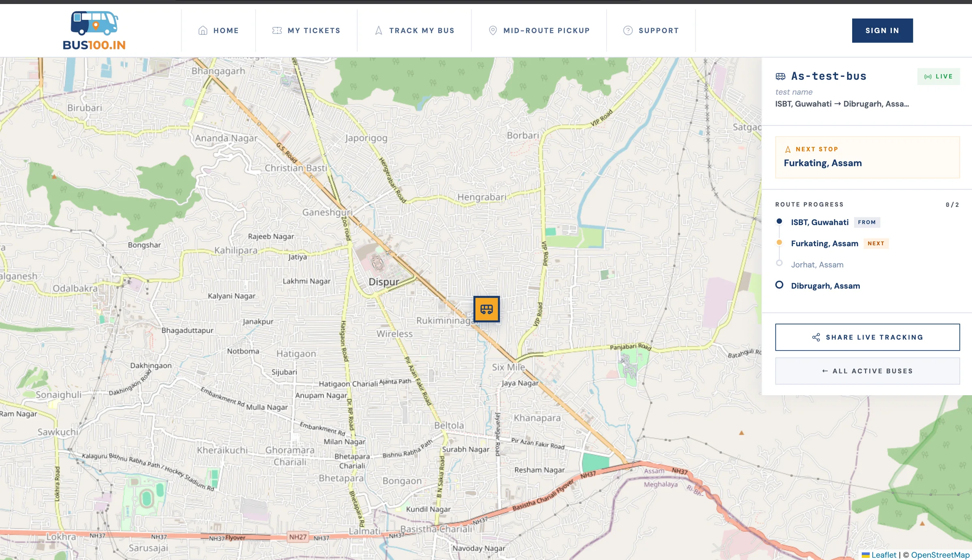
Task: Click the share icon in Share Live Tracking
Action: point(816,337)
